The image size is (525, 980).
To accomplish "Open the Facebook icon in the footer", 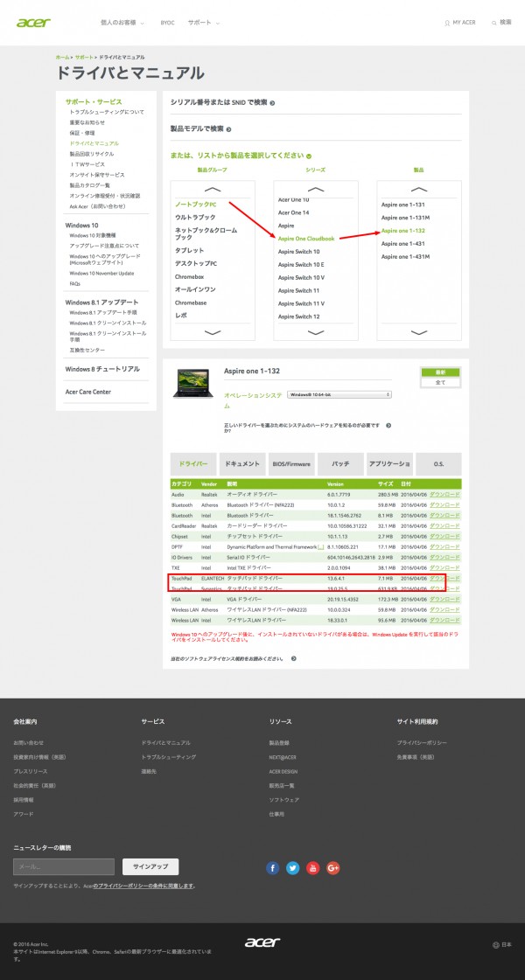I will 272,867.
